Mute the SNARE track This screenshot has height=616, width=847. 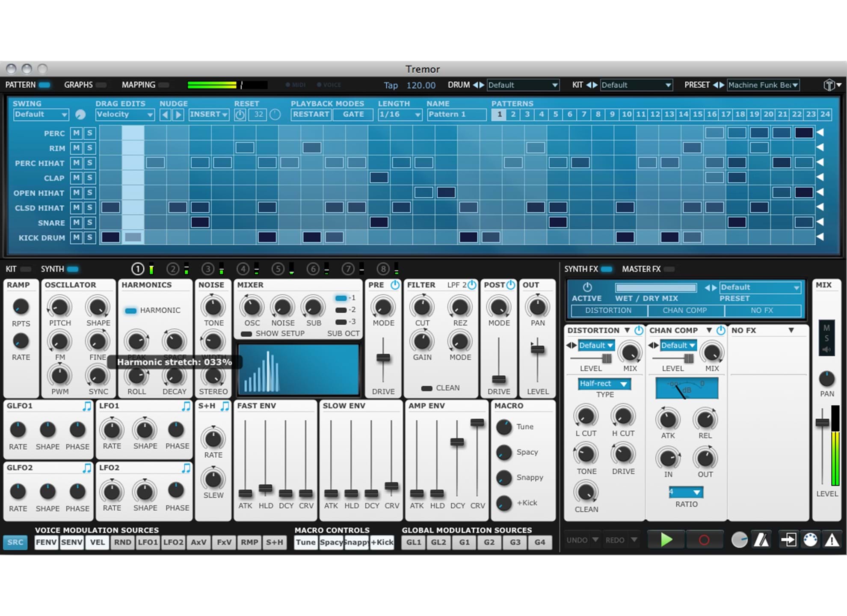coord(76,222)
